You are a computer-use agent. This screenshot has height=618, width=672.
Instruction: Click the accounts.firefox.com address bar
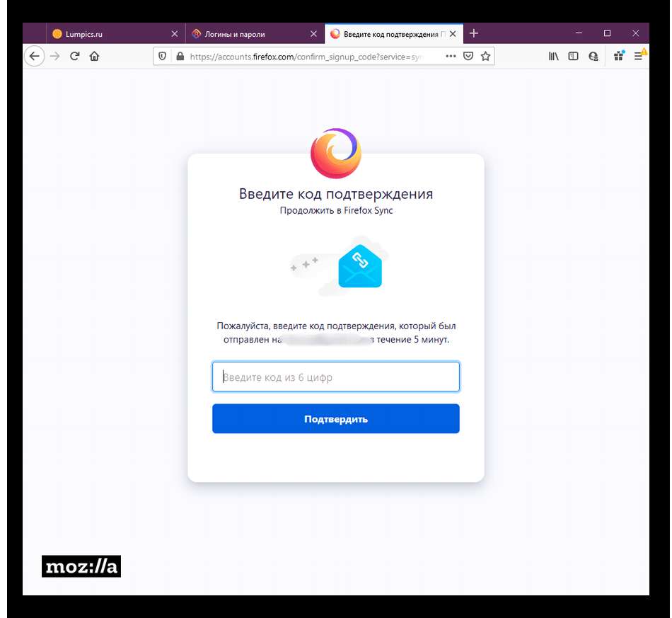tap(306, 57)
